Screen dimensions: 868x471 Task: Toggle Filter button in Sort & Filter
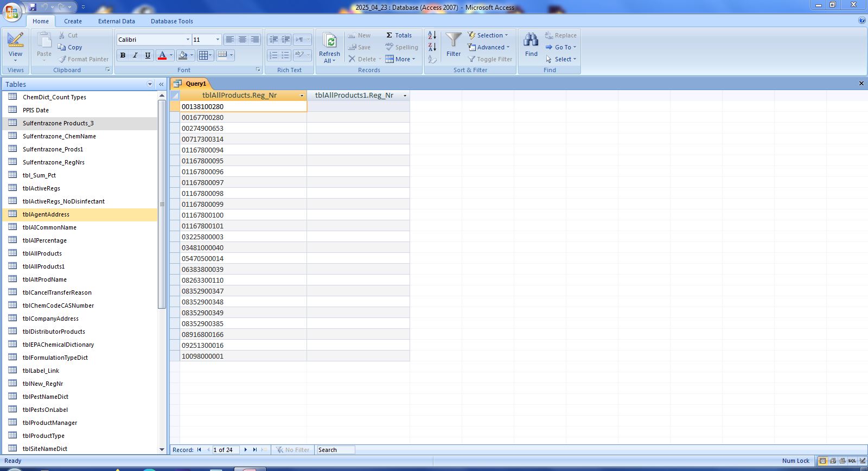point(490,59)
